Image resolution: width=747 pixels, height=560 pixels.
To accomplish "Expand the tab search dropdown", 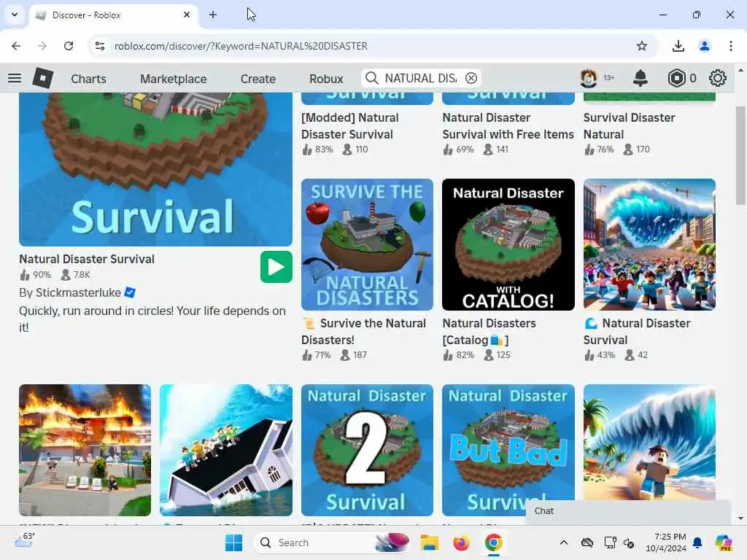I will pos(15,15).
